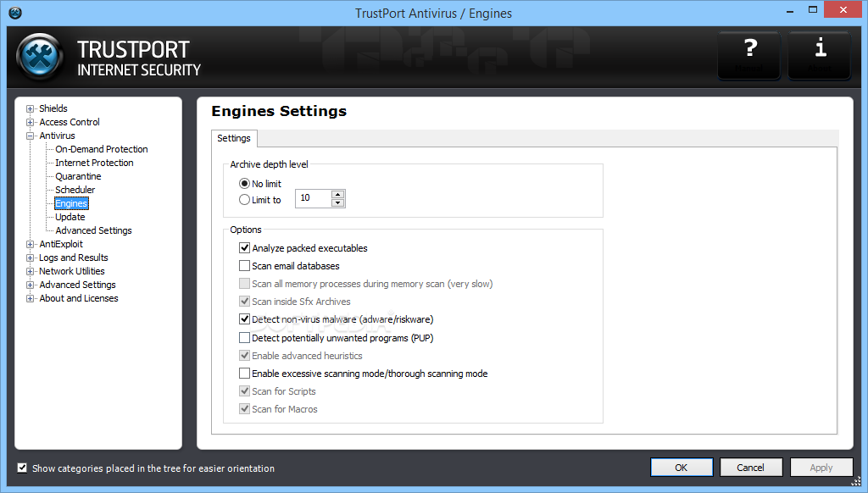Enable Scan email databases checkbox
868x493 pixels.
click(x=245, y=266)
